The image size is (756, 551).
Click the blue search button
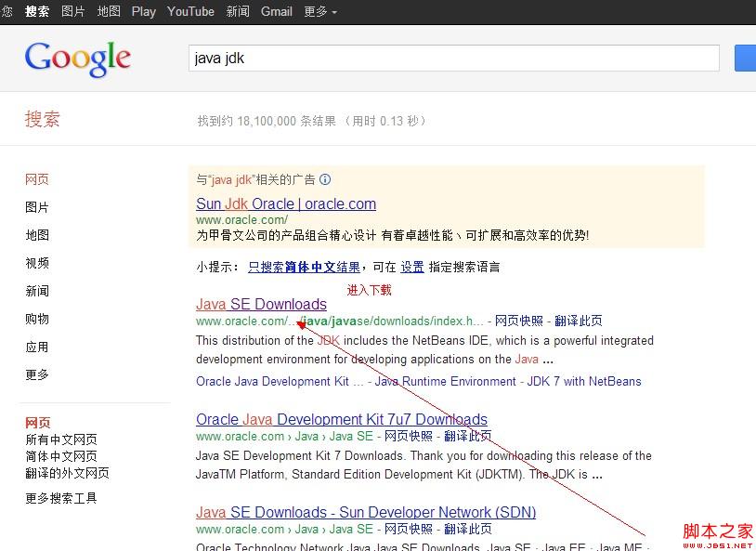click(745, 59)
